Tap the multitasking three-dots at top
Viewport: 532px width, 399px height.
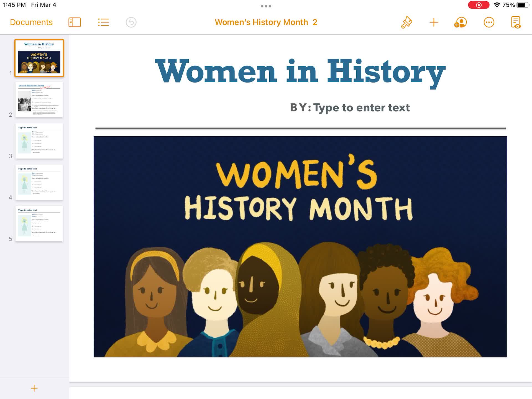[266, 6]
